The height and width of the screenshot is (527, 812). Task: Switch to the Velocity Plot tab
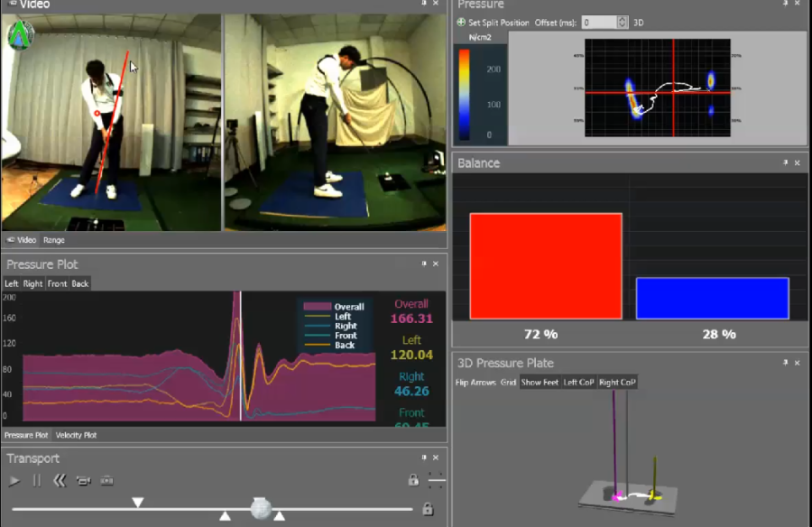tap(76, 435)
